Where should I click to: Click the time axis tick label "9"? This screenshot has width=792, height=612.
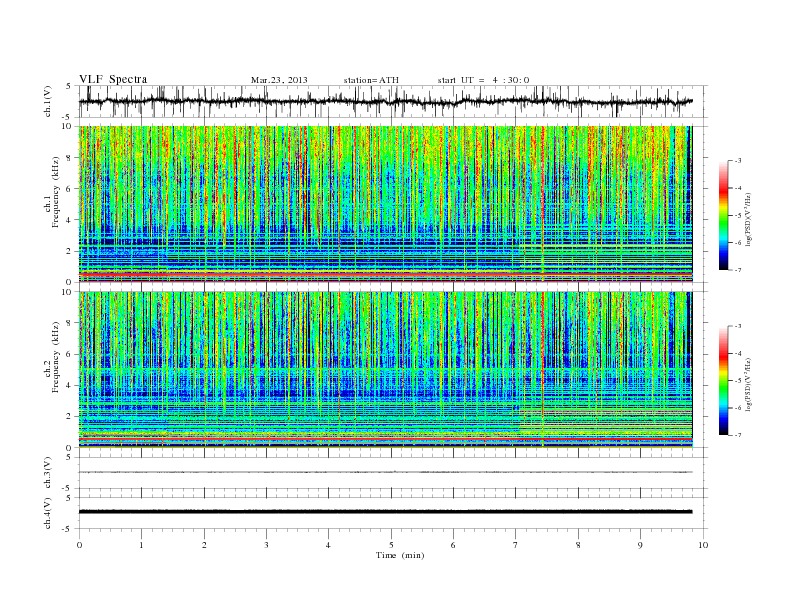coord(640,545)
